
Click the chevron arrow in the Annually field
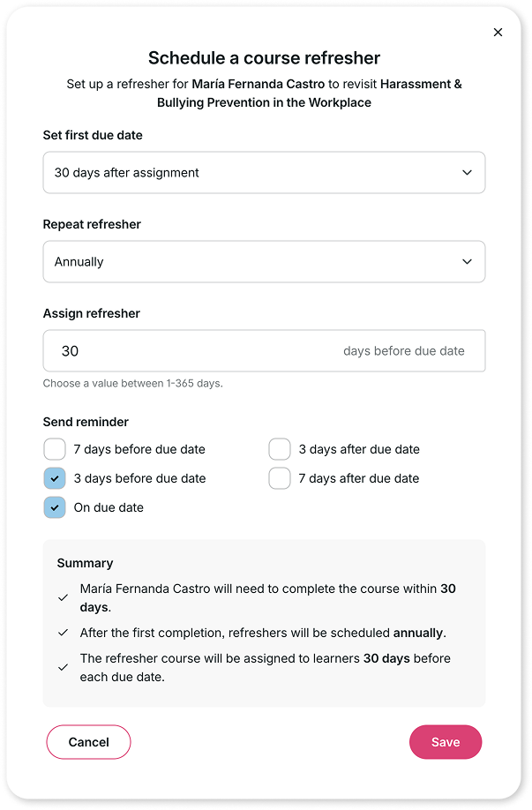click(467, 261)
